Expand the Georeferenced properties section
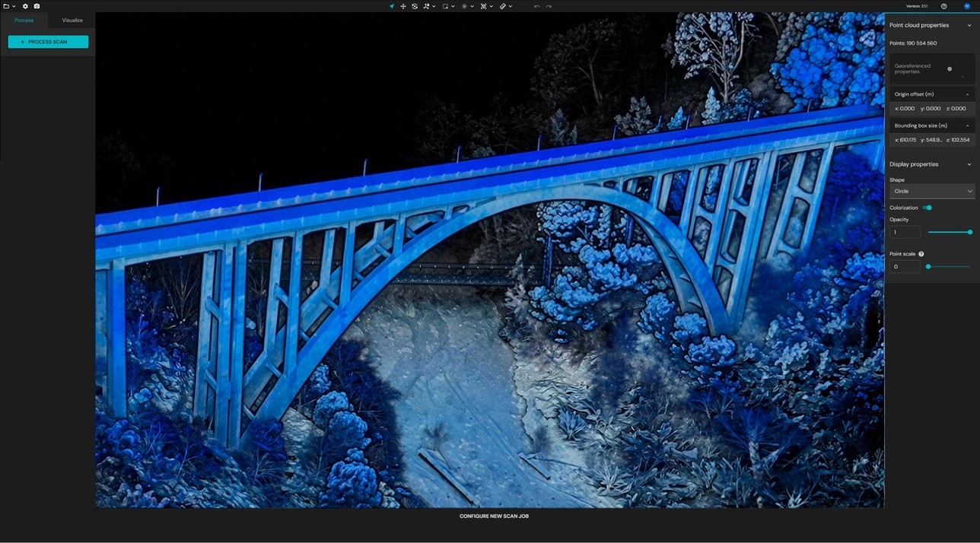Screen dimensions: 980x543 click(x=963, y=75)
